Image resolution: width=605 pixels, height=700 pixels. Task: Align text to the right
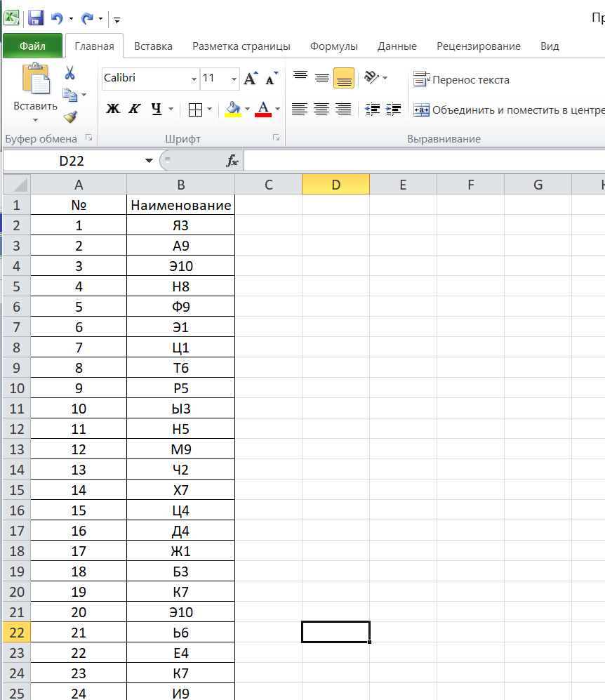click(343, 109)
